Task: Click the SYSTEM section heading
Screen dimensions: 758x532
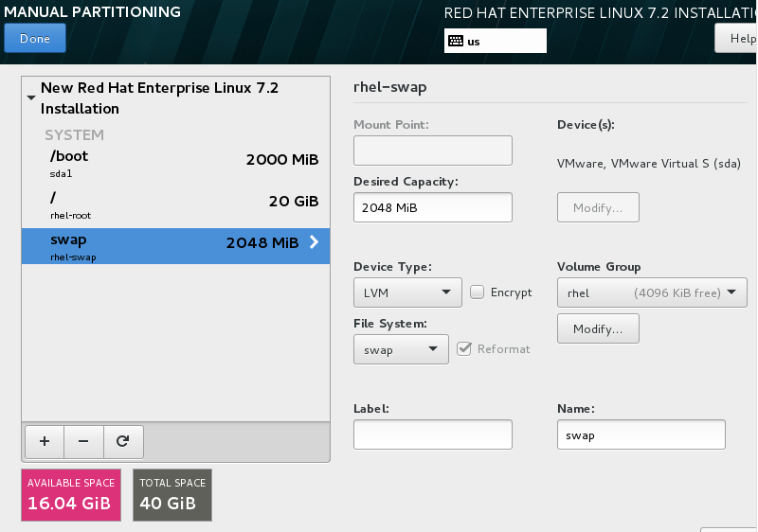Action: pyautogui.click(x=75, y=134)
